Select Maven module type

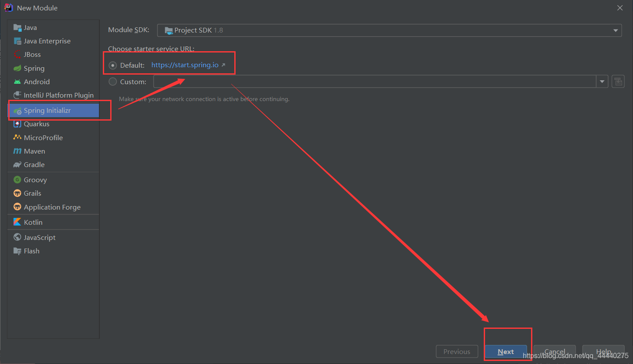tap(53, 151)
